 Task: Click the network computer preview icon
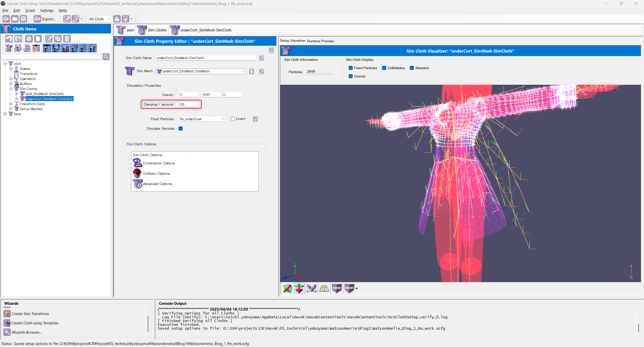(x=125, y=19)
